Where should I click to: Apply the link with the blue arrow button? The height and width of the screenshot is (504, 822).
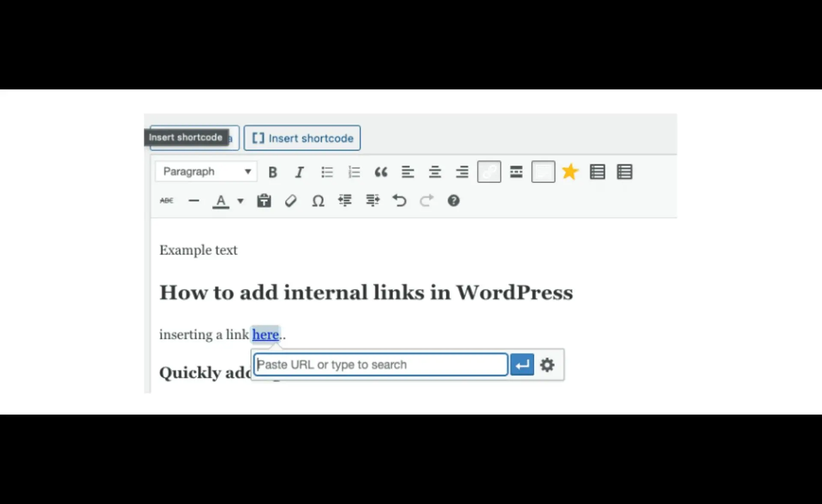[x=522, y=365]
